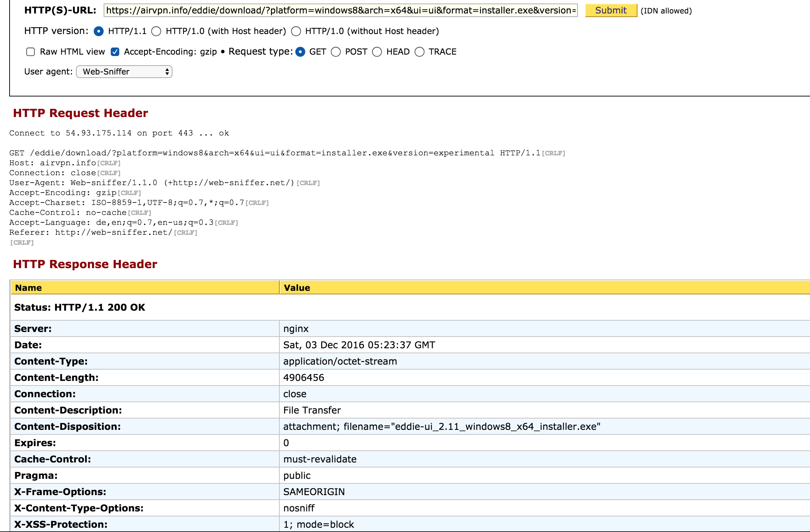Enable the Raw HTML view checkbox
810x532 pixels.
[x=31, y=52]
